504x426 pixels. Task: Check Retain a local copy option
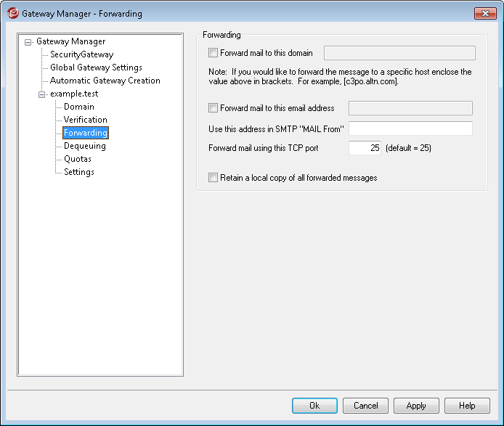213,178
